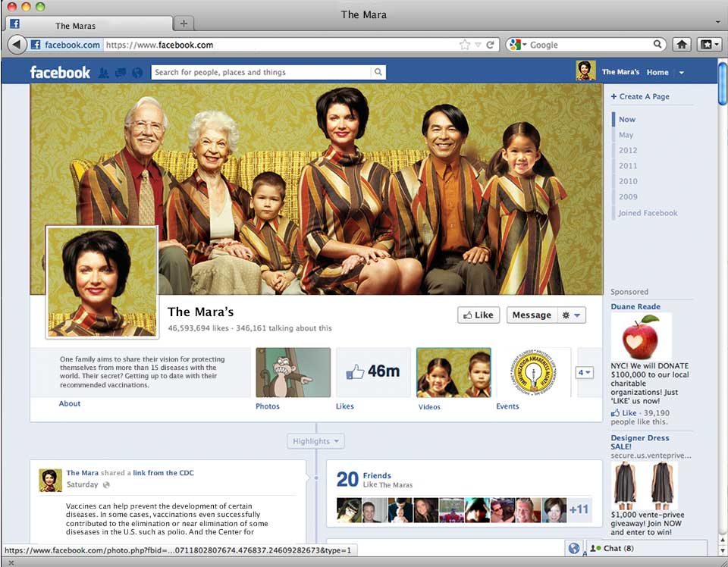Open Google search engine dropdown
The width and height of the screenshot is (728, 567).
[518, 45]
